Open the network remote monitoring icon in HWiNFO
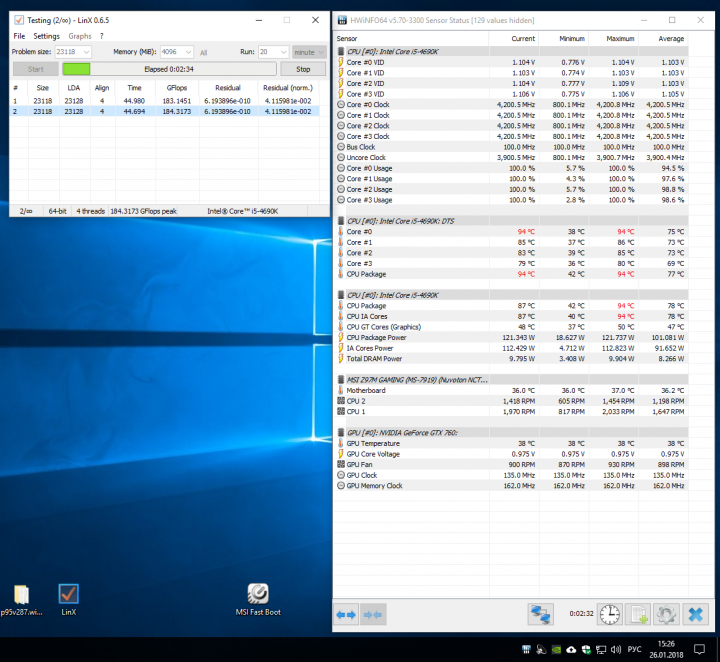The image size is (720, 662). coord(540,614)
